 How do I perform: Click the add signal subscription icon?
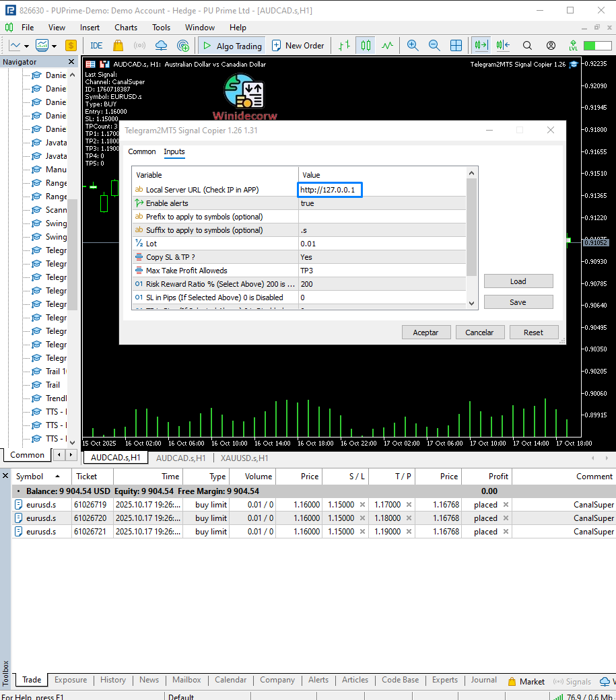pos(183,46)
